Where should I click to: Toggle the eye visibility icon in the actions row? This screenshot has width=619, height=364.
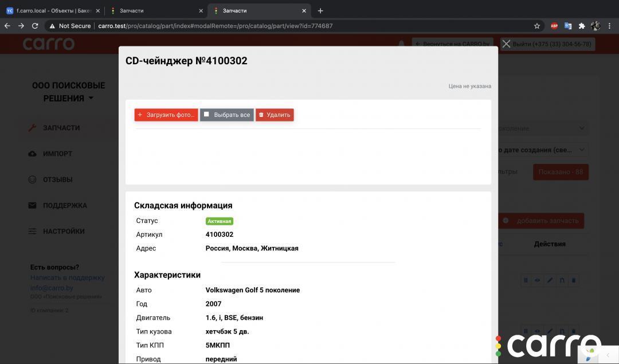(x=538, y=280)
